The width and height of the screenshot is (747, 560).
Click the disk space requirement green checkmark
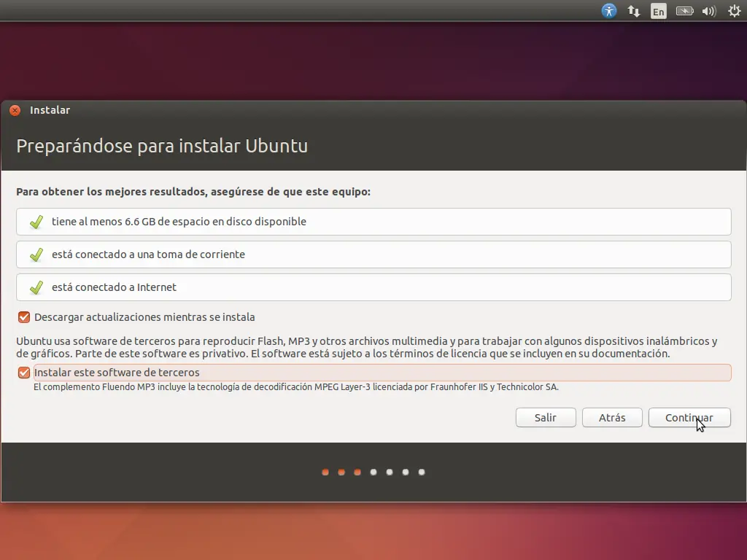tap(36, 222)
